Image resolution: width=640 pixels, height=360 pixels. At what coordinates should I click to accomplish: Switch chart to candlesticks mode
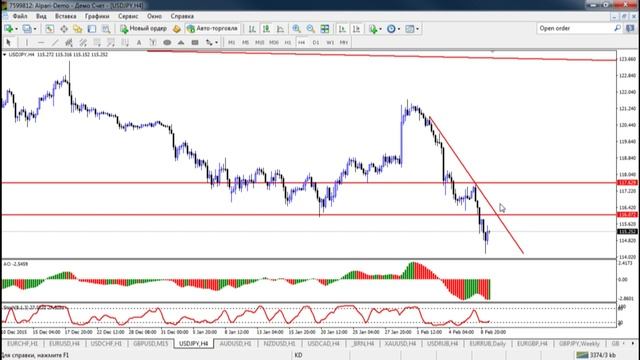(x=266, y=29)
